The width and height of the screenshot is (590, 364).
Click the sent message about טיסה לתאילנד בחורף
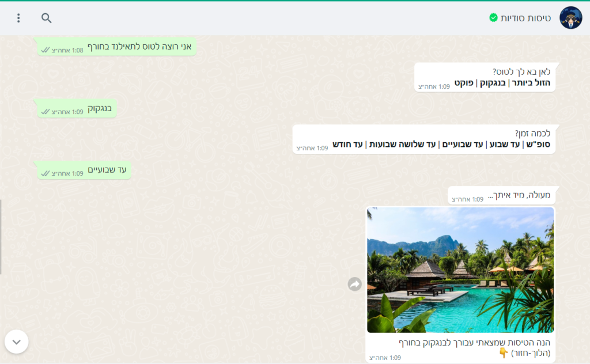point(116,47)
